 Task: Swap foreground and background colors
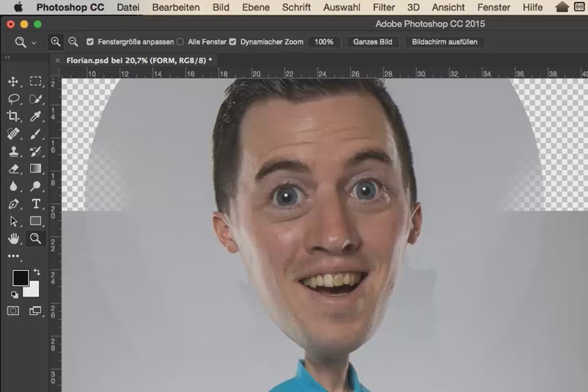point(37,272)
